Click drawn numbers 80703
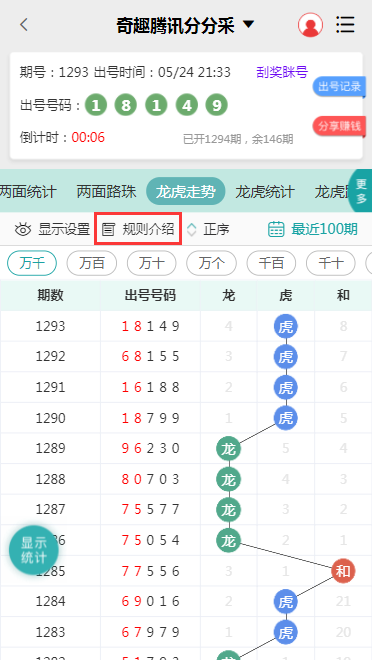372x660 pixels. (x=151, y=479)
